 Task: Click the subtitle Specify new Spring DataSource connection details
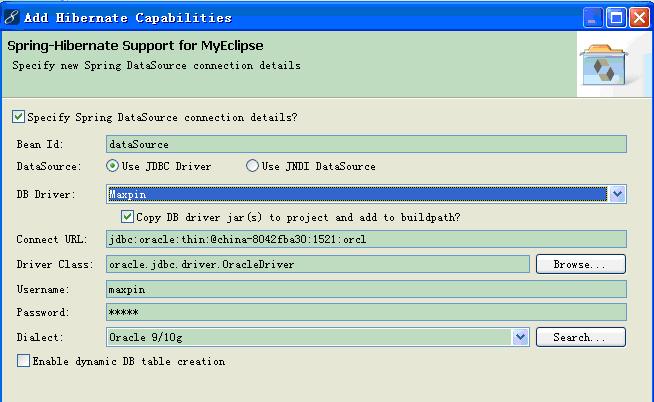pyautogui.click(x=156, y=65)
